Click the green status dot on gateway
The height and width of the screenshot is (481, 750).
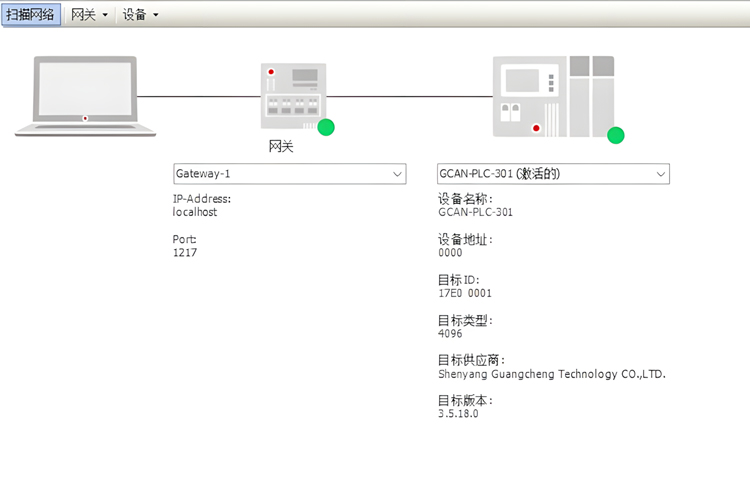pos(325,127)
